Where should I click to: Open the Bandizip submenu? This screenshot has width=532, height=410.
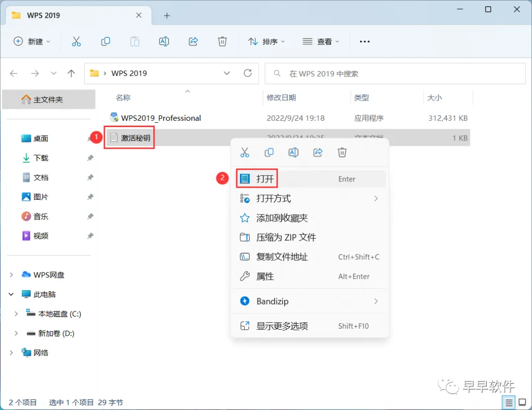tap(310, 301)
